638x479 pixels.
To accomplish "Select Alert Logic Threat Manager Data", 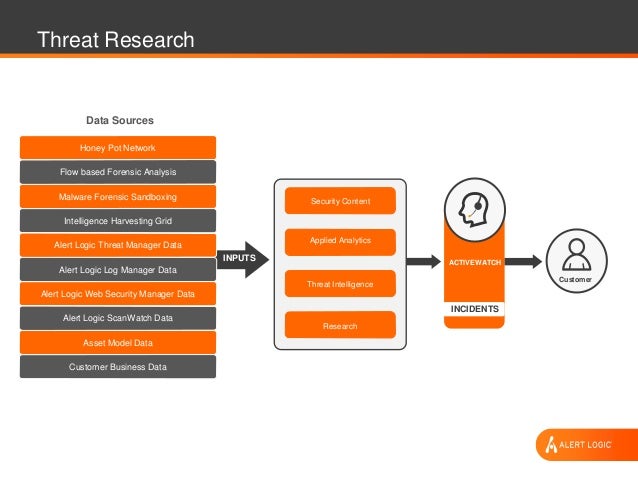I will [x=118, y=245].
